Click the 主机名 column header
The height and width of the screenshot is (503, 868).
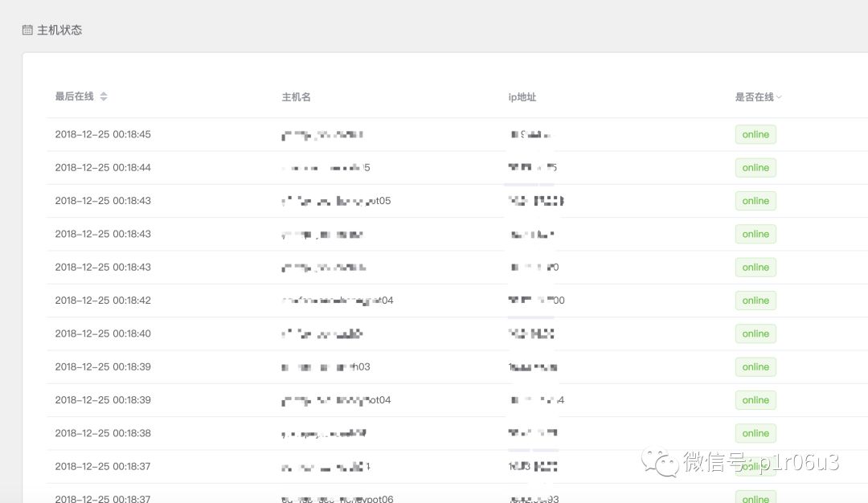click(296, 97)
